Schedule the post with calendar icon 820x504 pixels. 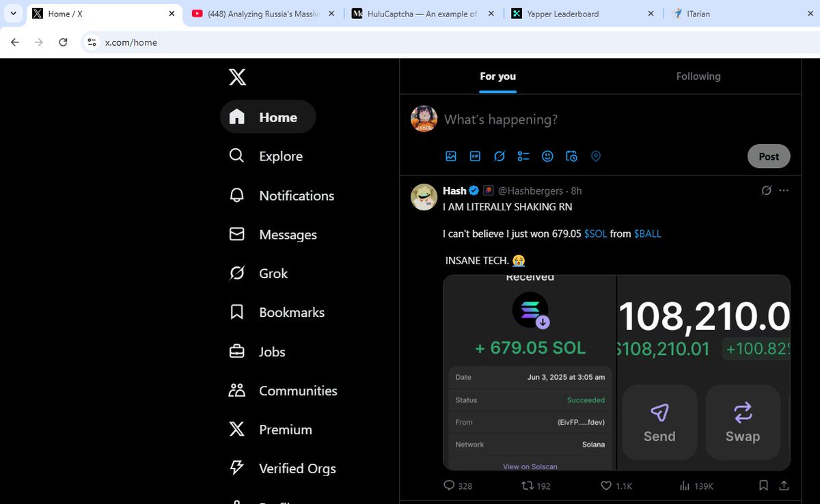(x=572, y=156)
